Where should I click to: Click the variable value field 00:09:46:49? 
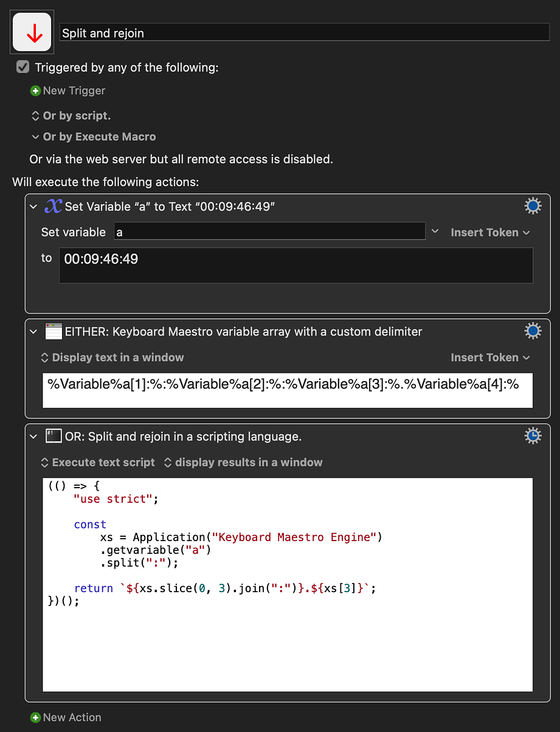point(296,265)
